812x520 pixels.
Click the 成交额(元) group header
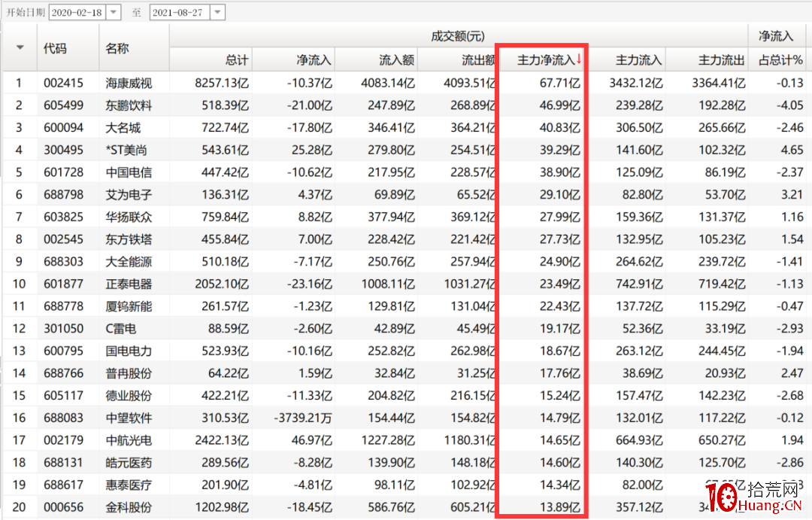(x=459, y=36)
